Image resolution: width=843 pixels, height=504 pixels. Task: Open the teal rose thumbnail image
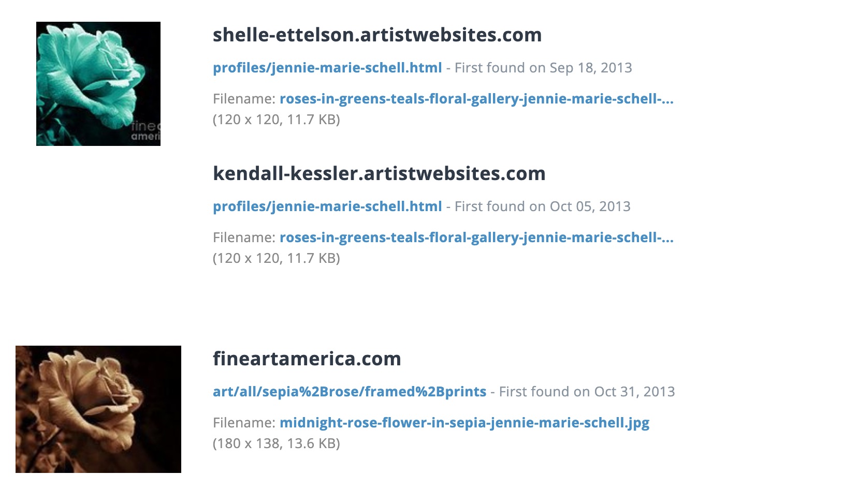click(98, 84)
